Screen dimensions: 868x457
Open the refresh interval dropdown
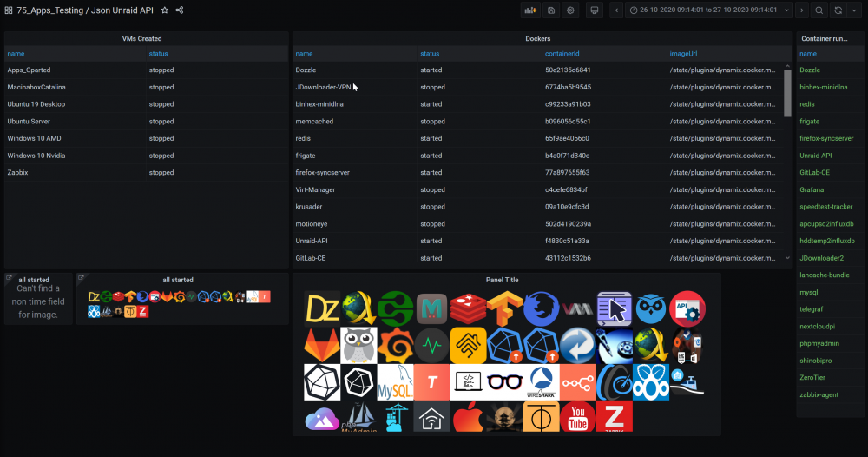pyautogui.click(x=854, y=10)
